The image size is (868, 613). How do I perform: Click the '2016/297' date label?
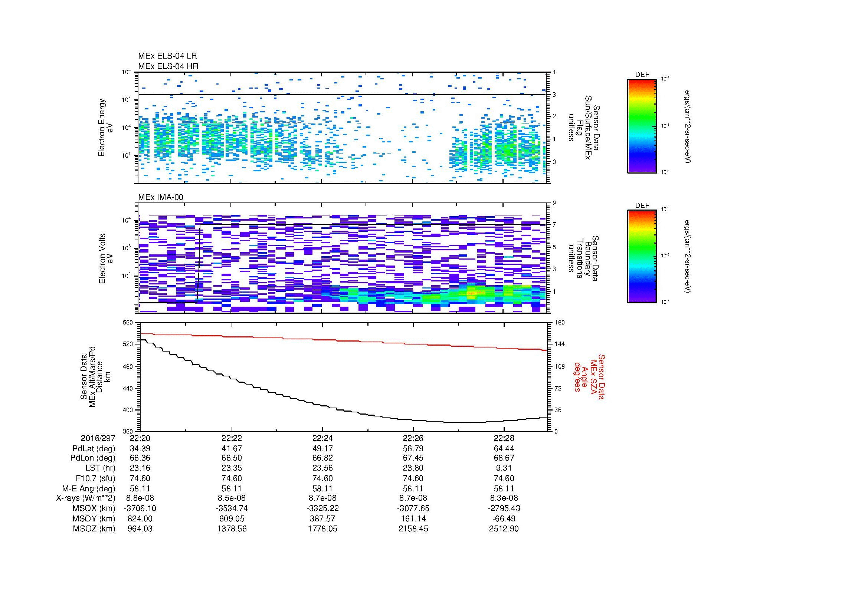[98, 438]
